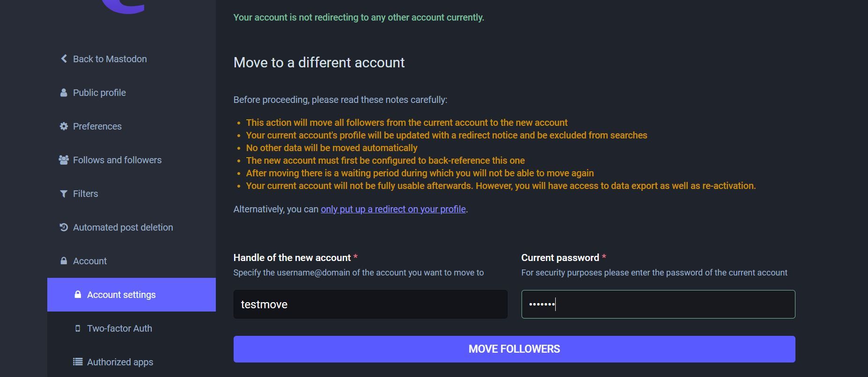Viewport: 868px width, 377px height.
Task: Focus the handle field containing testmove
Action: [370, 304]
